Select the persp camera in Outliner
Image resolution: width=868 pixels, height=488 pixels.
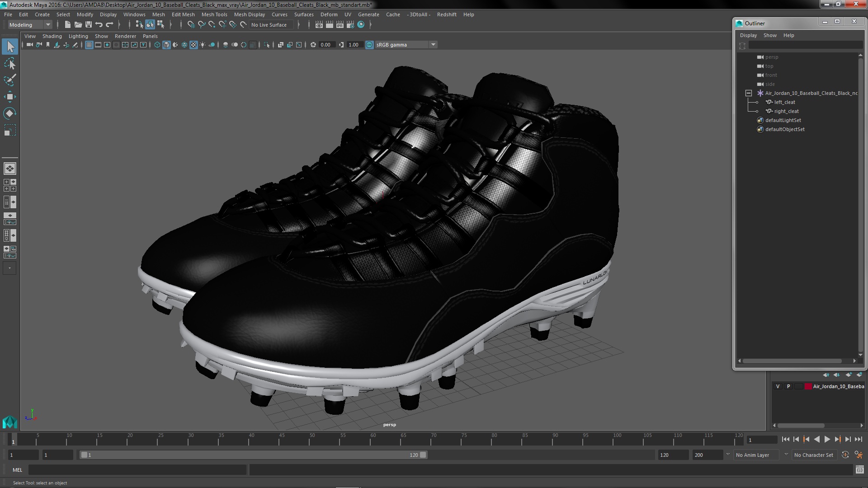click(772, 57)
